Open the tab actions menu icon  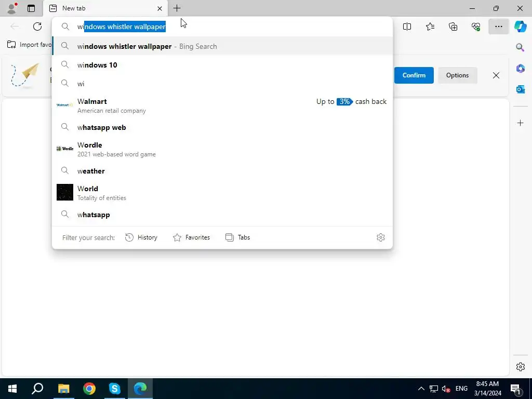point(31,8)
